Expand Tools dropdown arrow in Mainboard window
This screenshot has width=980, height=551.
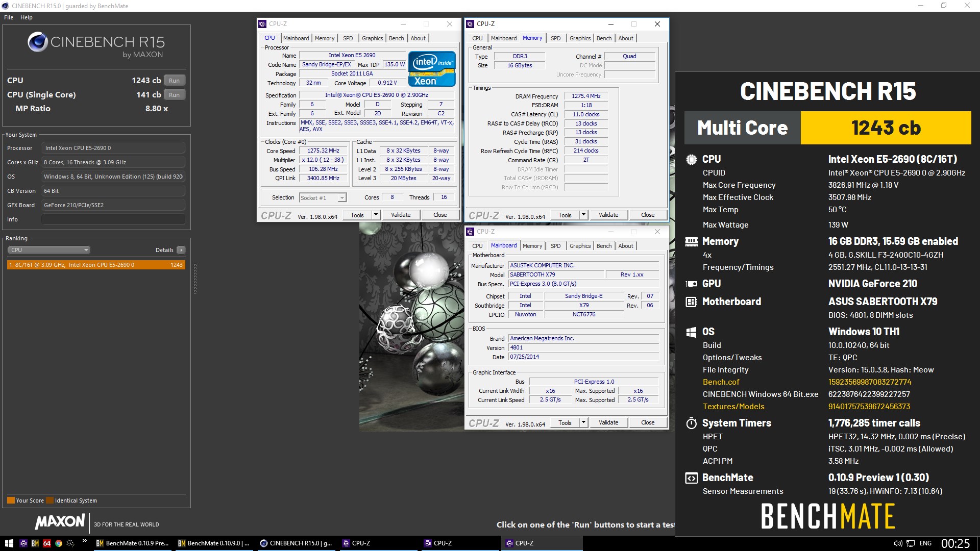(x=583, y=422)
